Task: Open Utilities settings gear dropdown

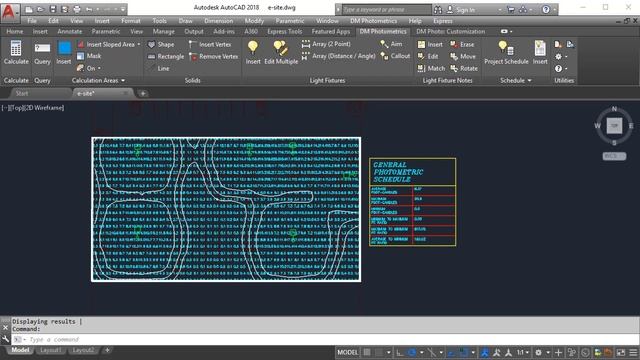Action: coord(561,56)
